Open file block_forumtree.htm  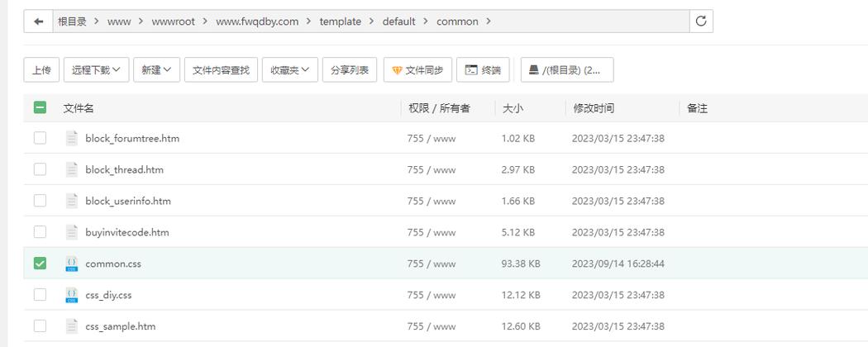132,138
